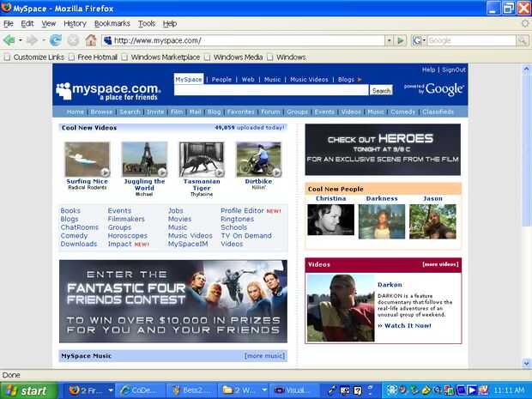Viewport: 532px width, 399px height.
Task: Select the Music Videos search tab
Action: [309, 80]
